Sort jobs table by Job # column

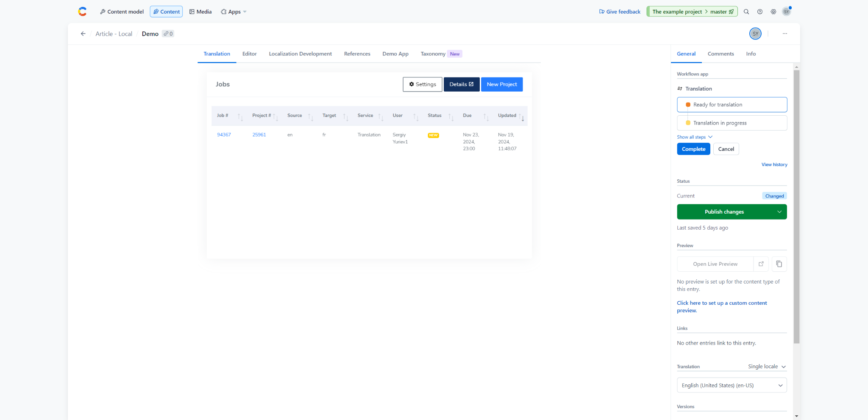click(240, 117)
